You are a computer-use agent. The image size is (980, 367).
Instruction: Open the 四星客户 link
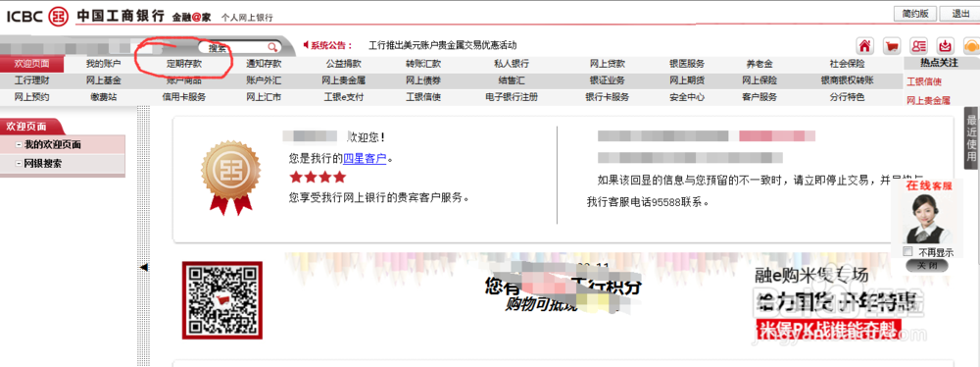coord(365,157)
